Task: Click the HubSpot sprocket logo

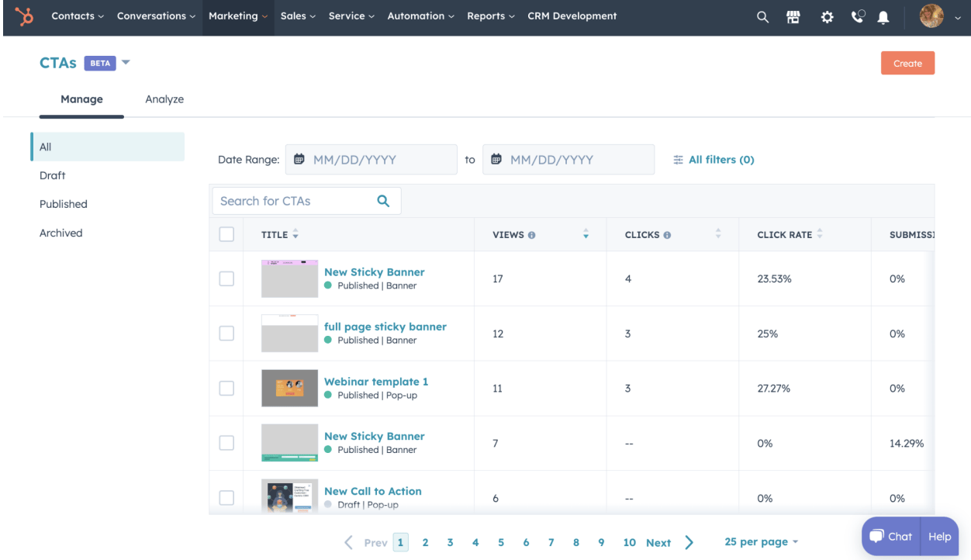Action: coord(22,16)
